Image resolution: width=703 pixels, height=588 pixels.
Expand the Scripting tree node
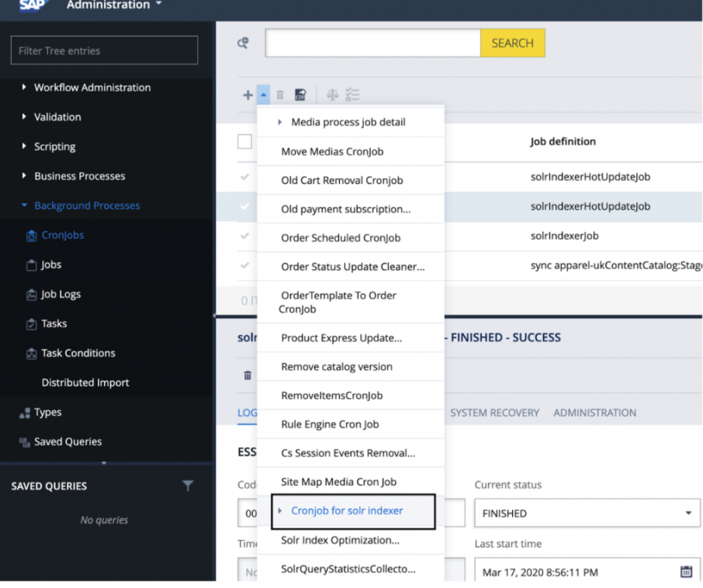point(24,146)
